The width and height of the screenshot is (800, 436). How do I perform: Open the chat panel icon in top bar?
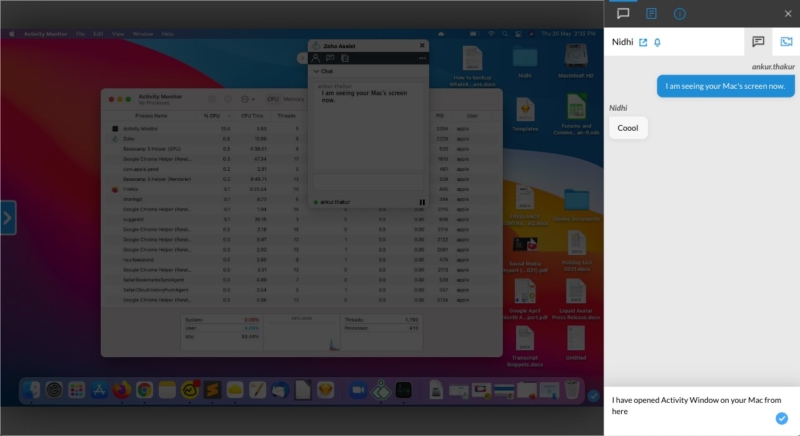(623, 14)
